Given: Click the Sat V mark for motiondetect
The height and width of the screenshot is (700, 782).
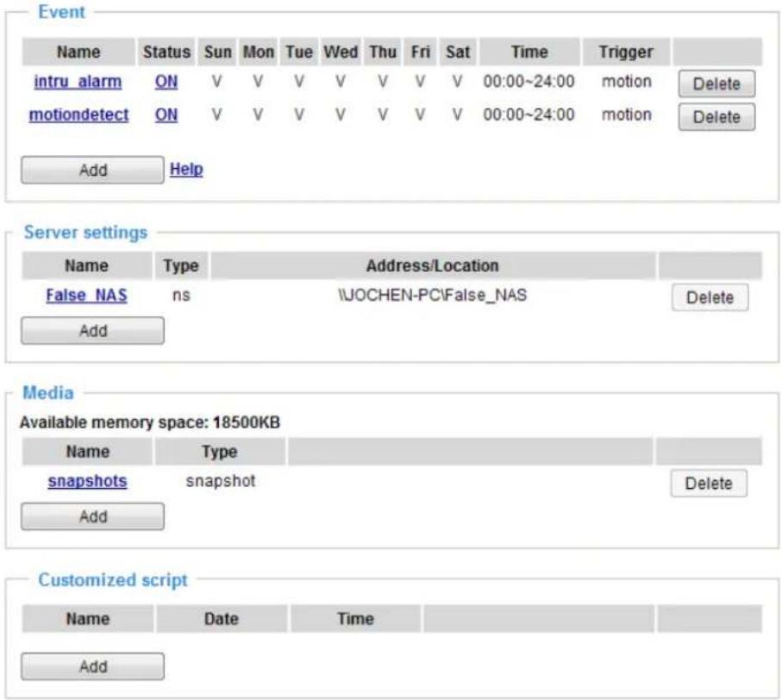Looking at the screenshot, I should tap(457, 115).
